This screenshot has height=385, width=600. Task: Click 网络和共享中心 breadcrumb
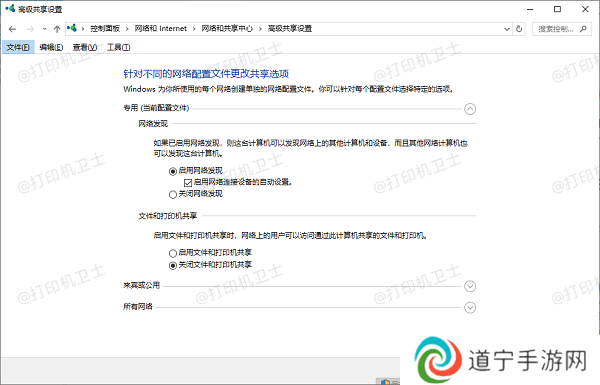227,28
